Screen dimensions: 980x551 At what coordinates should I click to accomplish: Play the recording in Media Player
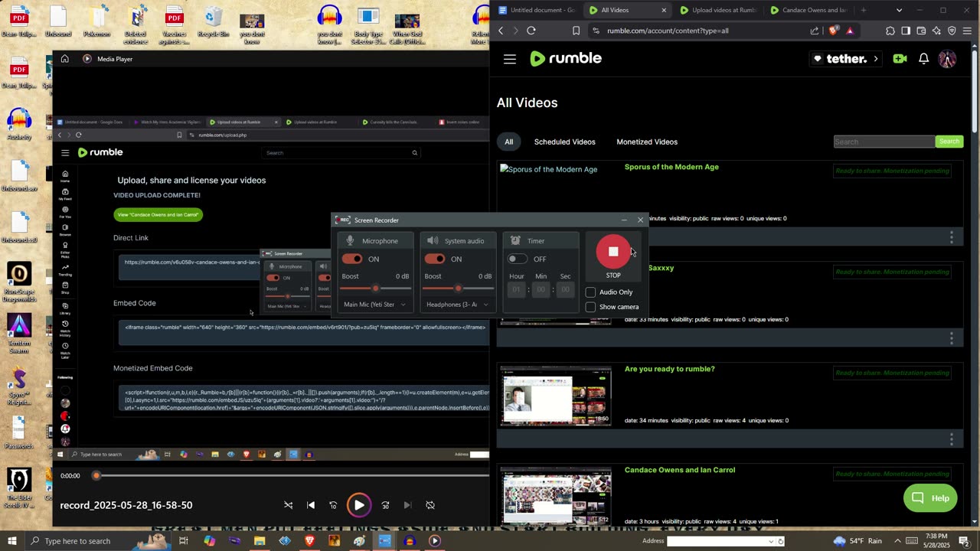358,505
